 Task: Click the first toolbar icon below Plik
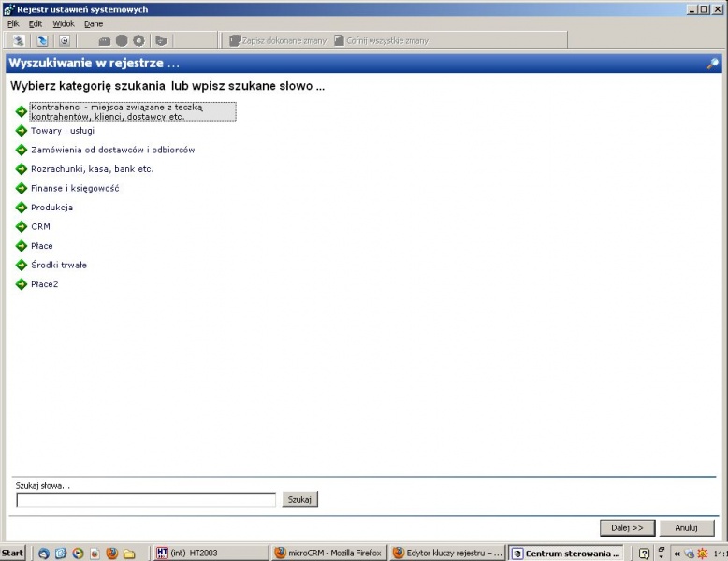19,41
